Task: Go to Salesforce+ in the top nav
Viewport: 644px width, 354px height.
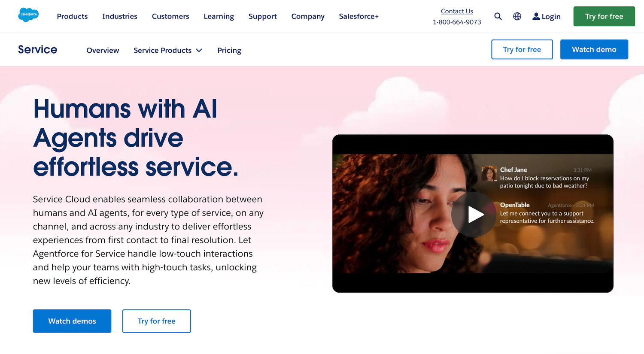Action: click(359, 16)
